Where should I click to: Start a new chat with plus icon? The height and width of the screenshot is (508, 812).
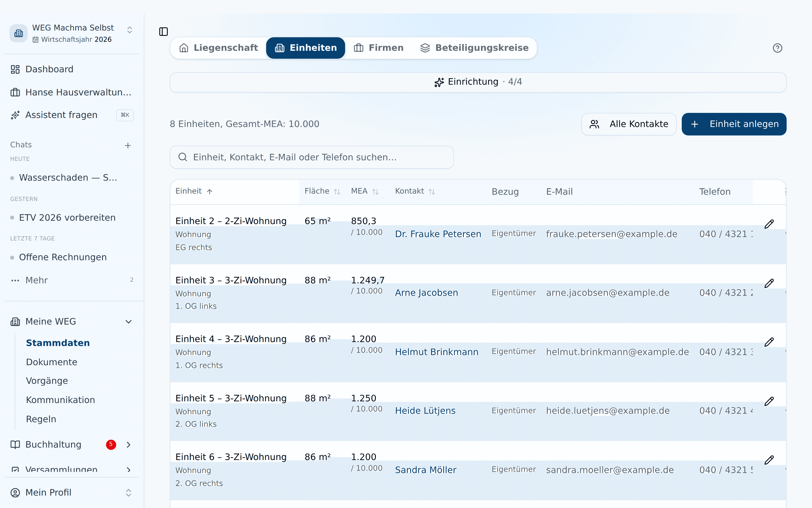coord(128,145)
